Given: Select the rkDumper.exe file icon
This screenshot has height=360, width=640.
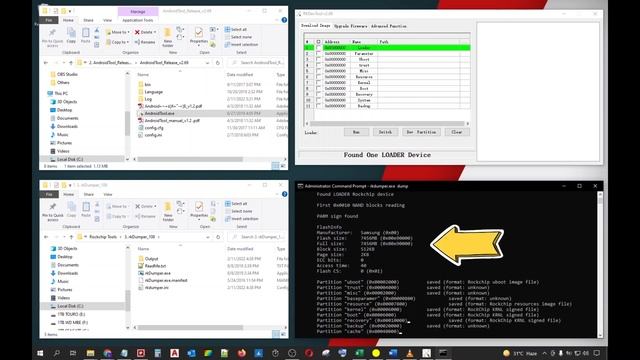Looking at the screenshot, I should (141, 273).
